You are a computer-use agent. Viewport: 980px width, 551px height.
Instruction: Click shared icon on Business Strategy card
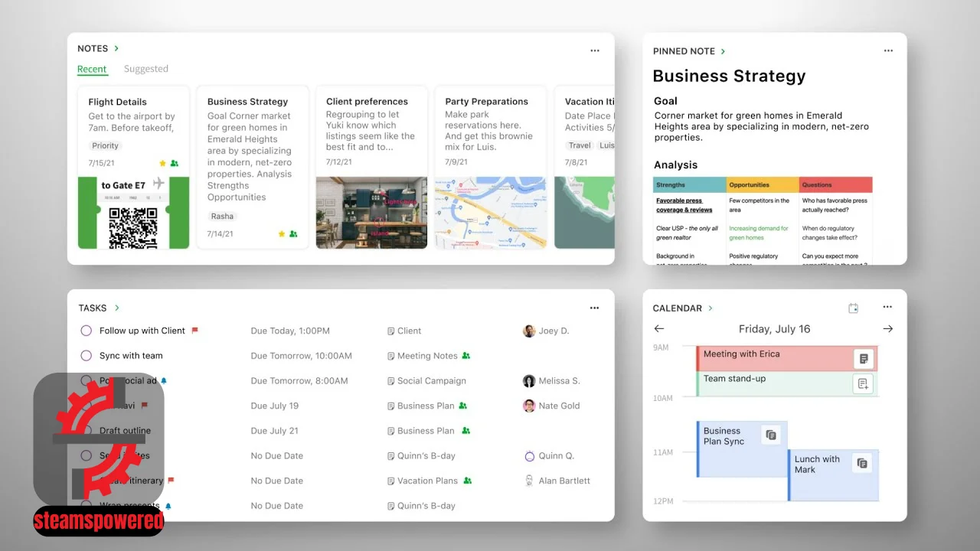(x=293, y=233)
